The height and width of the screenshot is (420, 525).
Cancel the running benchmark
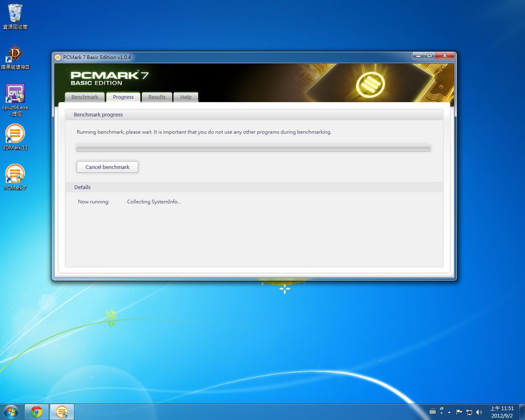(108, 167)
